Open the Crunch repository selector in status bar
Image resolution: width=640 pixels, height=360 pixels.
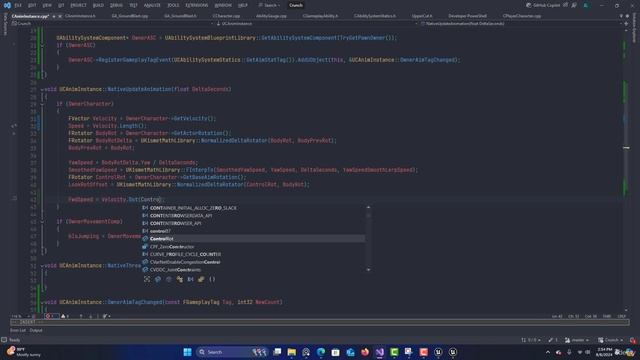pyautogui.click(x=610, y=340)
